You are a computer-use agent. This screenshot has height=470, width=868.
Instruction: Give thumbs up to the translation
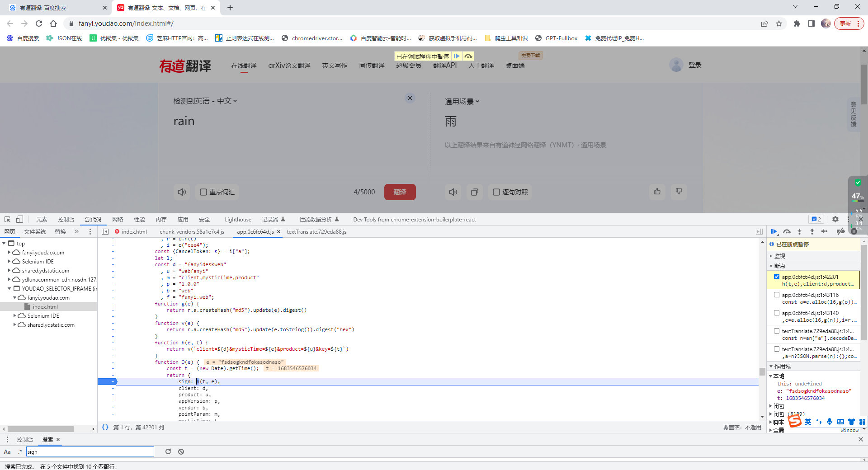click(x=657, y=192)
